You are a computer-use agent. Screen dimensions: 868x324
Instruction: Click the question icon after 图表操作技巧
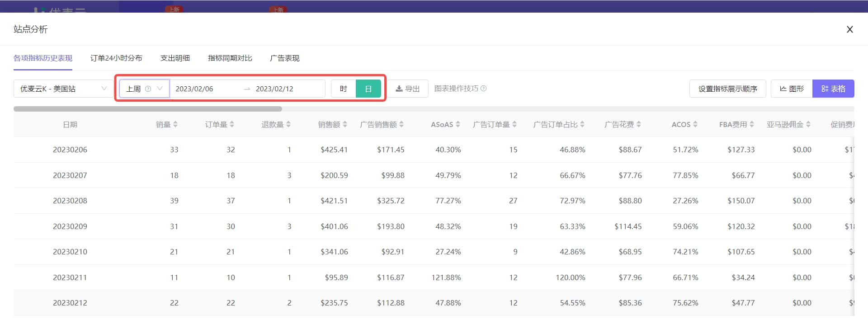pos(483,89)
